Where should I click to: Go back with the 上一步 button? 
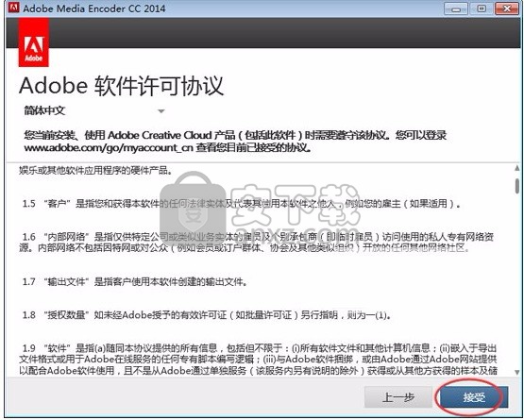(x=398, y=396)
